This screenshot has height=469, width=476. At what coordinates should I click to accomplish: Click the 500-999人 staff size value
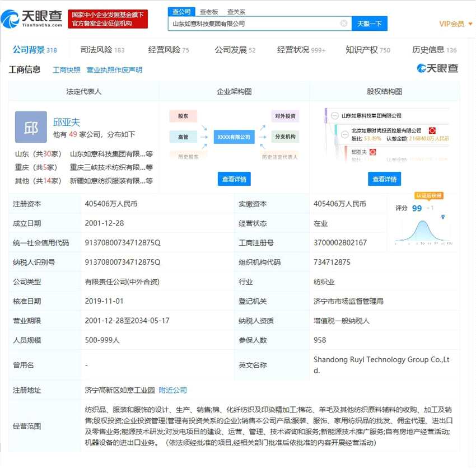coord(102,340)
